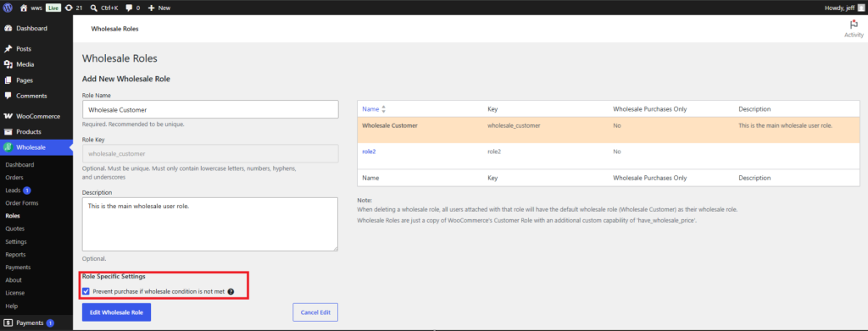The image size is (868, 331).
Task: Open the Payments submenu item under Wholesale
Action: click(18, 267)
